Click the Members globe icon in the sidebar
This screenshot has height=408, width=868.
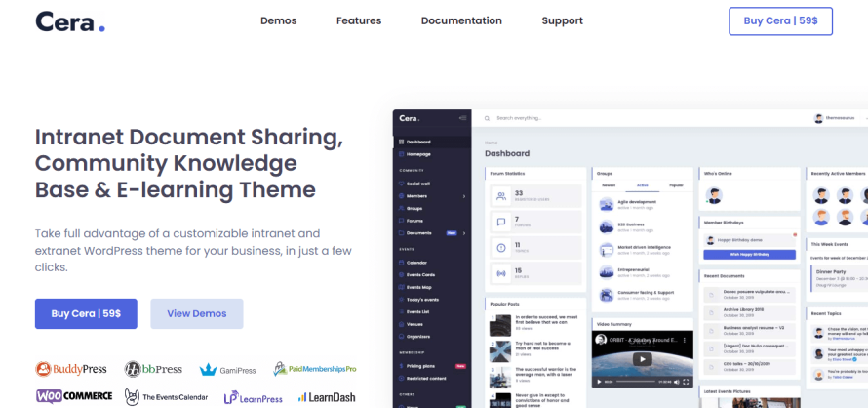[x=402, y=196]
